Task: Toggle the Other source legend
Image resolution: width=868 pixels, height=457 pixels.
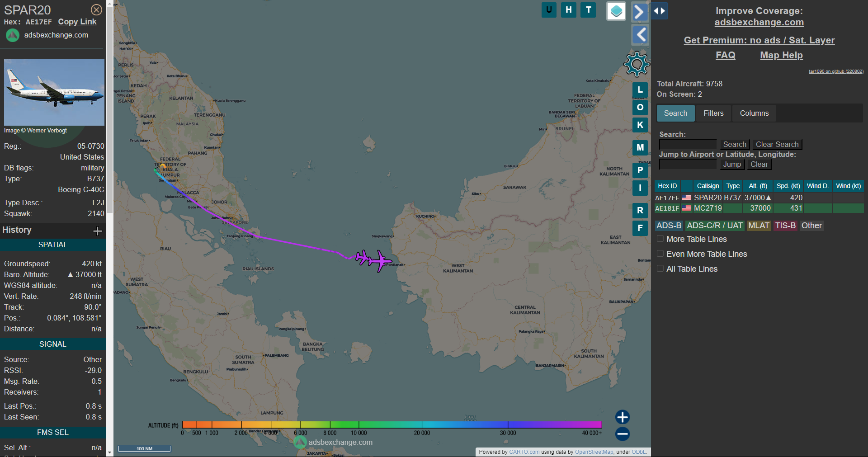Action: (x=811, y=226)
